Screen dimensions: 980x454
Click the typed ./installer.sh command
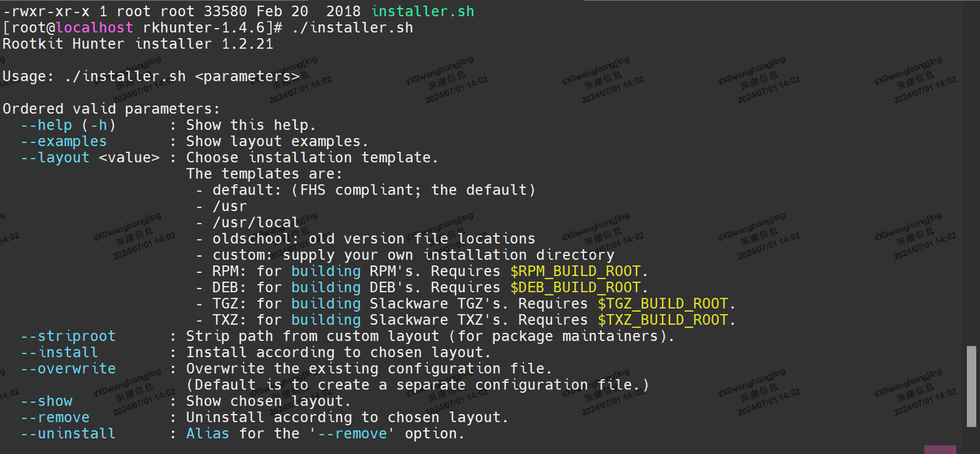[352, 28]
